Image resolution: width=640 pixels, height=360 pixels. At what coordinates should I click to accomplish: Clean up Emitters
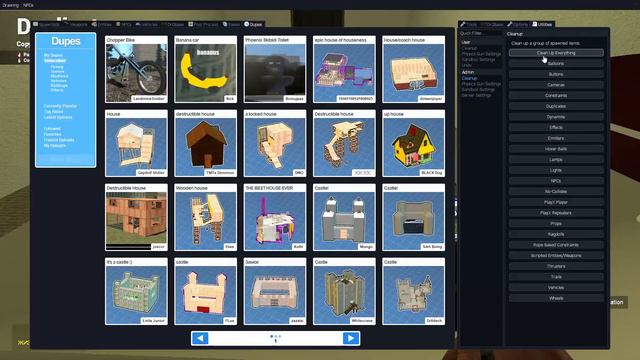[x=556, y=138]
